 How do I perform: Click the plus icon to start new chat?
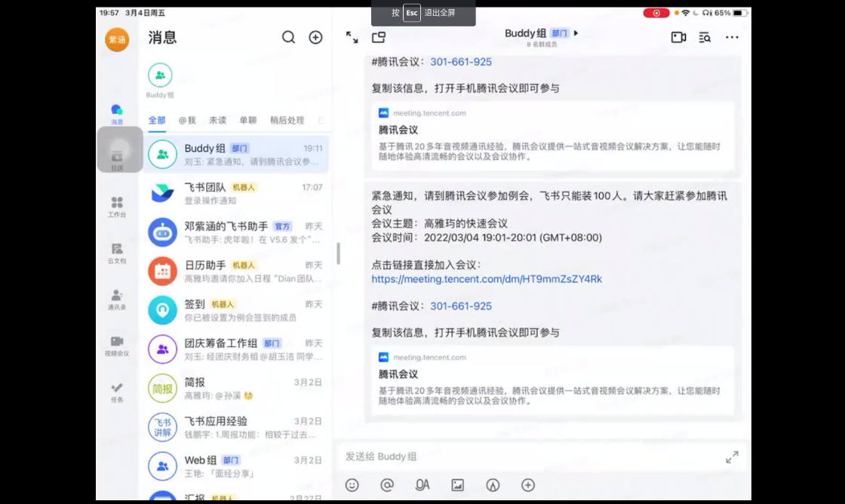[x=315, y=38]
